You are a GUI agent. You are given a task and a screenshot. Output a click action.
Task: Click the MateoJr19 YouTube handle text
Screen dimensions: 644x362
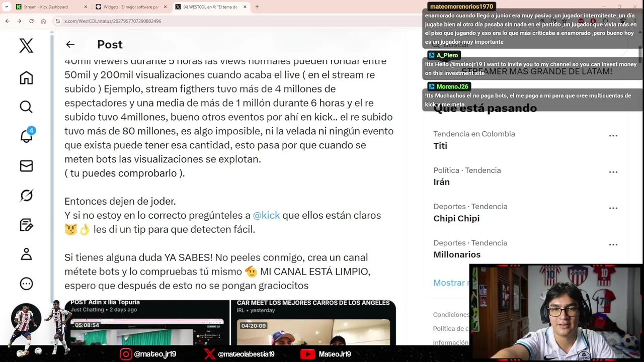pos(335,354)
